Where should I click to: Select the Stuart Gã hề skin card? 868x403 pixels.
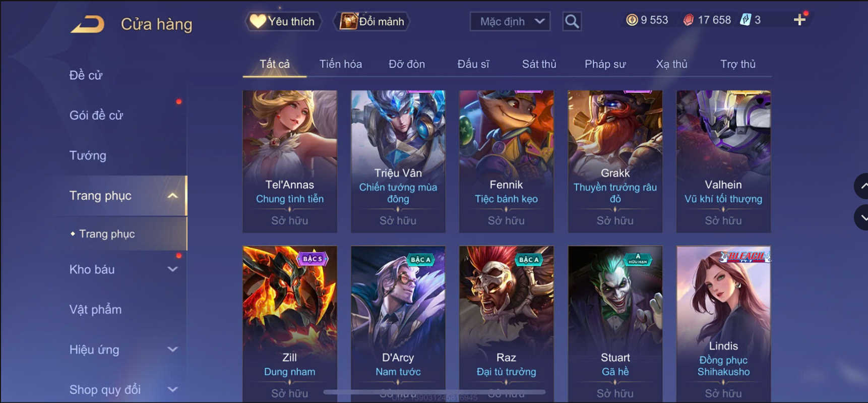615,324
